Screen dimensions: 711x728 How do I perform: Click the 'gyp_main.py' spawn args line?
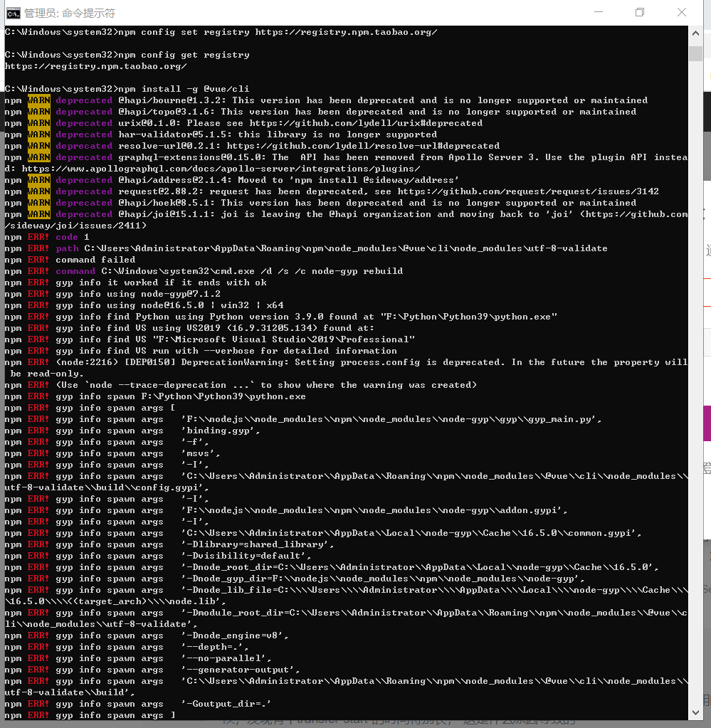coord(303,418)
